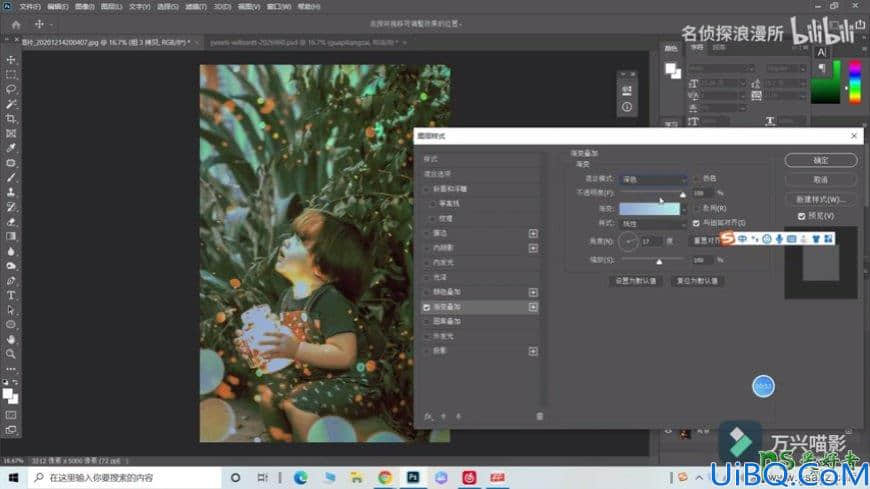Toggle Quick Mask mode icon
Image resolution: width=870 pixels, height=489 pixels.
(11, 415)
